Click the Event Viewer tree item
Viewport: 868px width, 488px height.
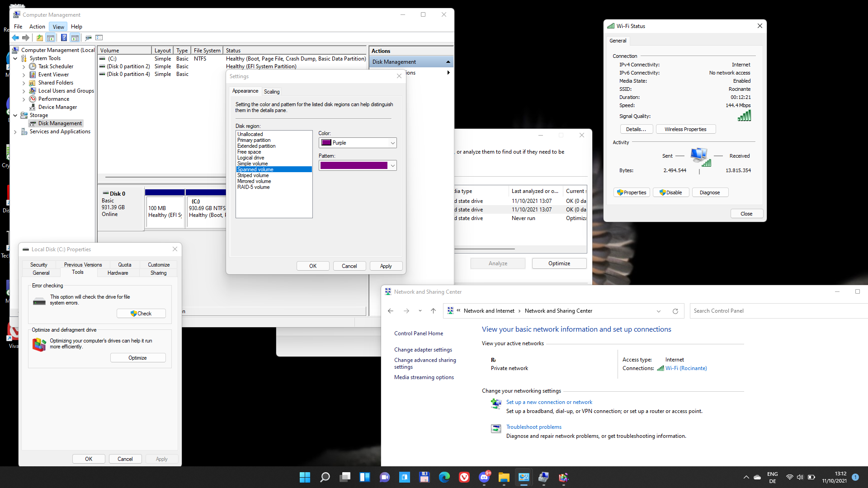pos(53,75)
